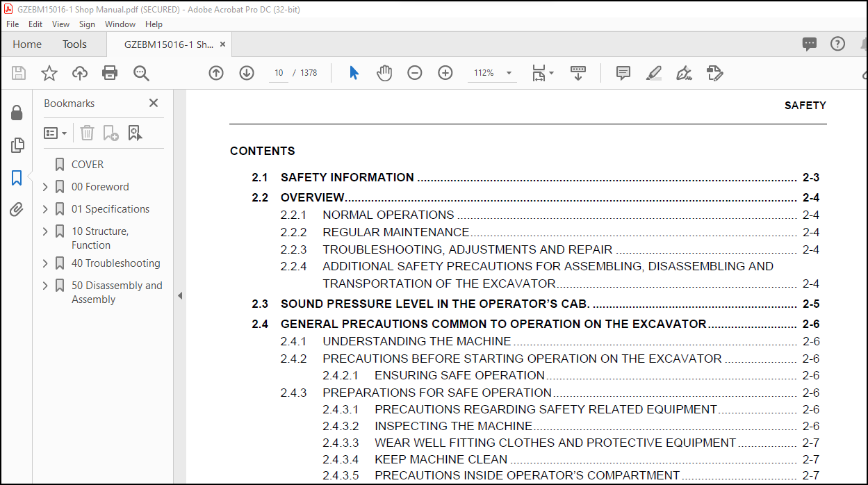
Task: Open the fit page options dropdown arrow
Action: [551, 73]
